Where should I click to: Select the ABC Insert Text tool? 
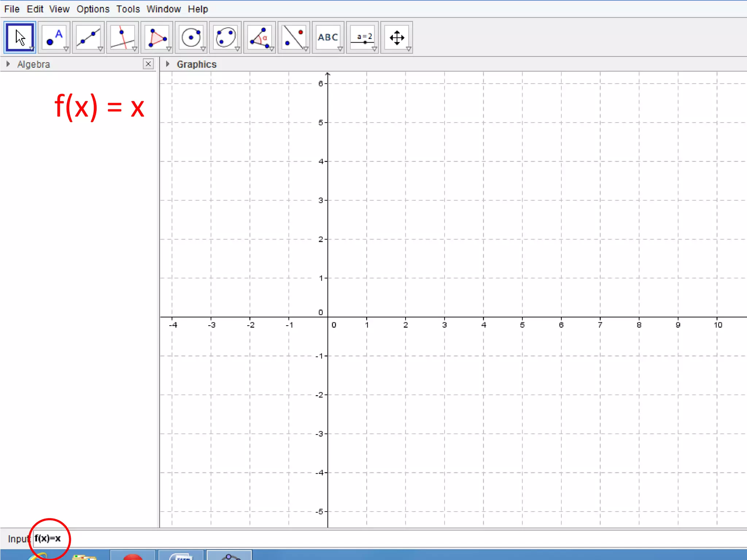[x=328, y=37]
